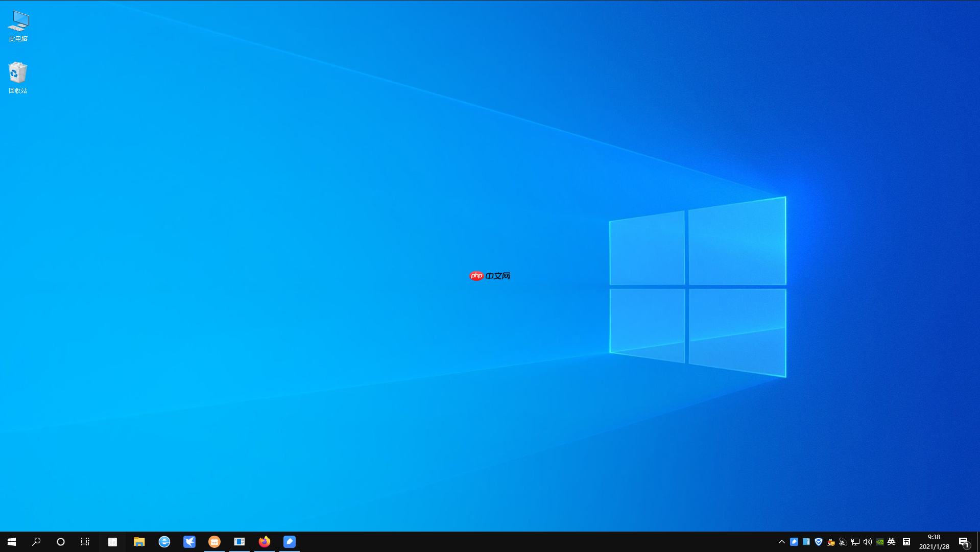Open NVIDIA settings from the tray
This screenshot has width=980, height=552.
tap(879, 542)
